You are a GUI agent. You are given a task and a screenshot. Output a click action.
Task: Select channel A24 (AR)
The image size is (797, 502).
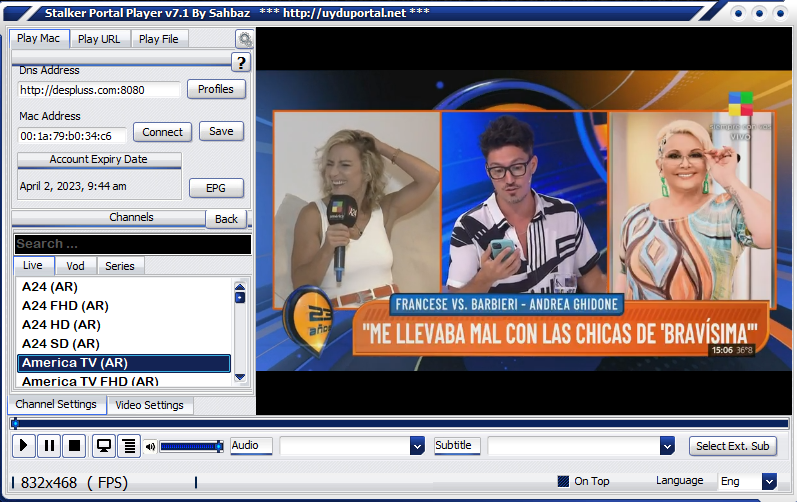point(124,287)
